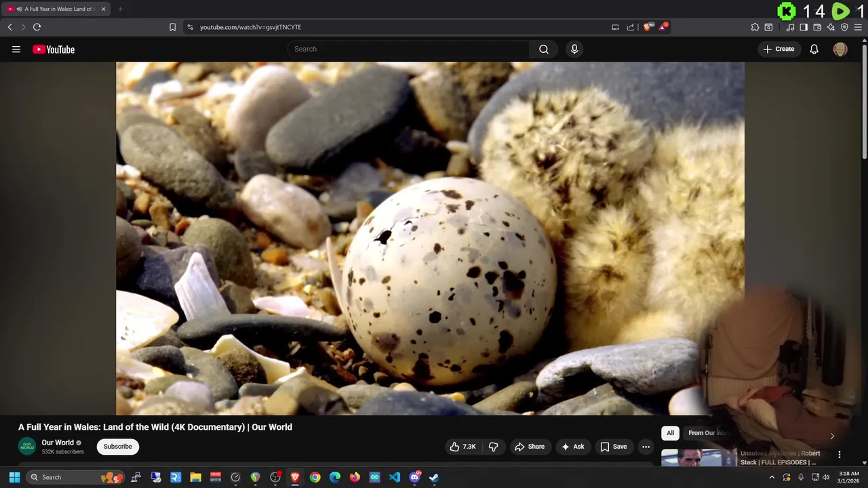Save the video to a playlist
The width and height of the screenshot is (868, 488).
point(613,447)
